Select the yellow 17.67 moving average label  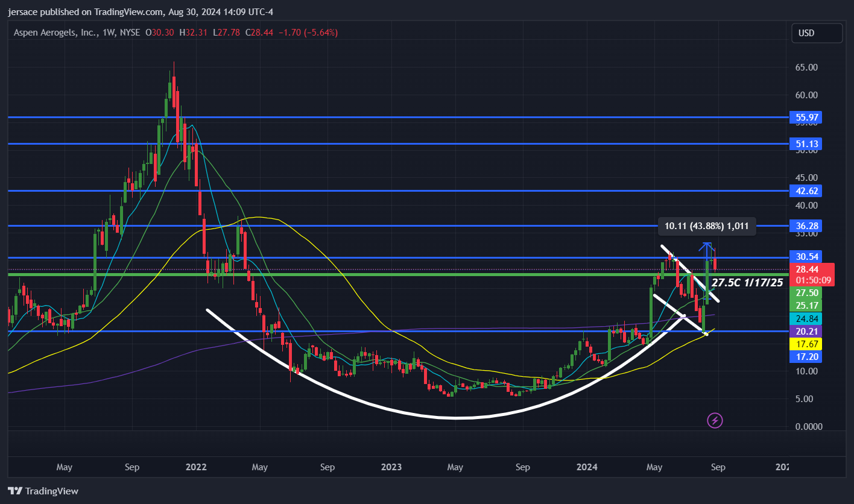coord(805,344)
